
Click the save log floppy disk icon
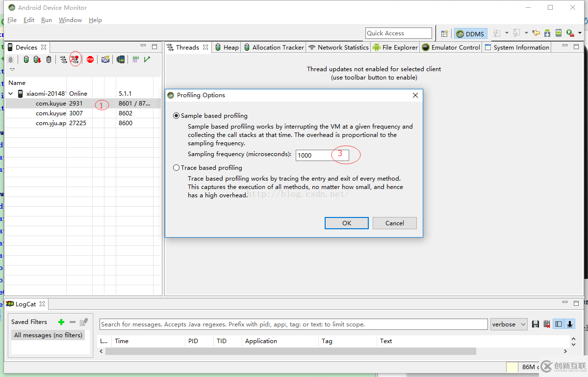536,324
